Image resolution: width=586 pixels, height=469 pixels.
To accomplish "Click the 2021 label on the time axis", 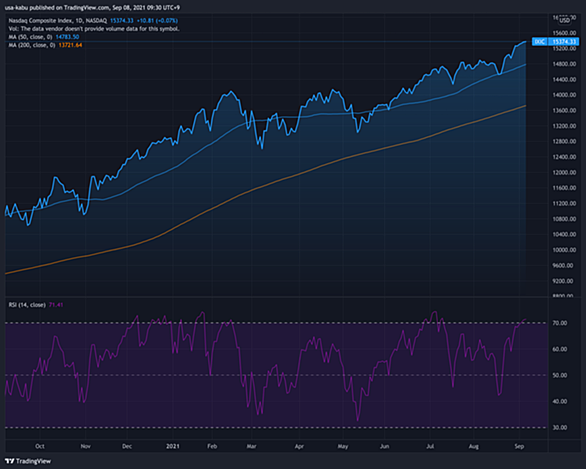I will click(x=173, y=446).
